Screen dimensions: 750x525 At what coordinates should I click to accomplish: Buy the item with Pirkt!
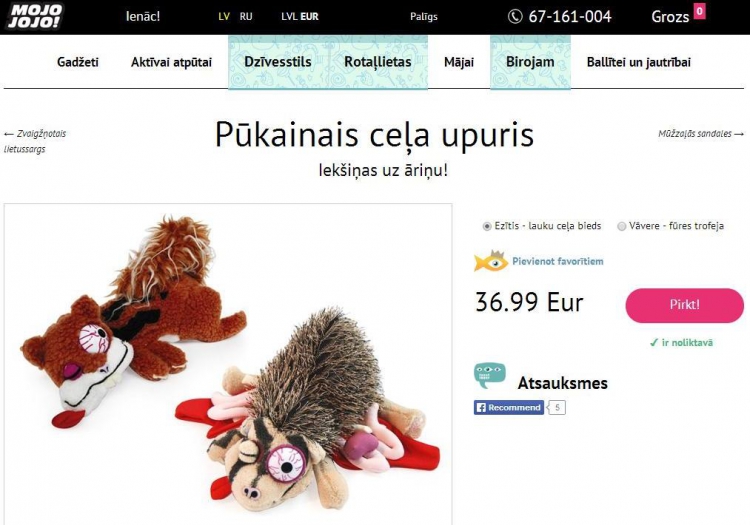(x=684, y=305)
